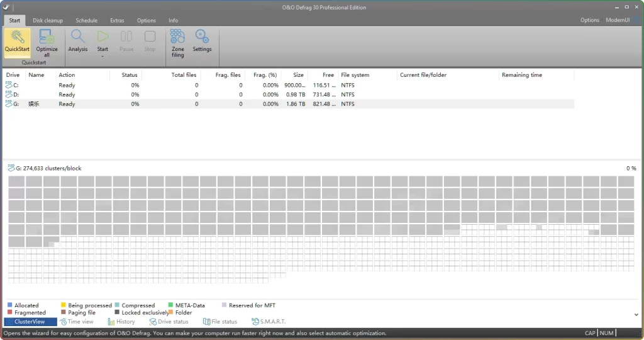This screenshot has height=340, width=644.
Task: Select the C: drive icon
Action: 9,85
